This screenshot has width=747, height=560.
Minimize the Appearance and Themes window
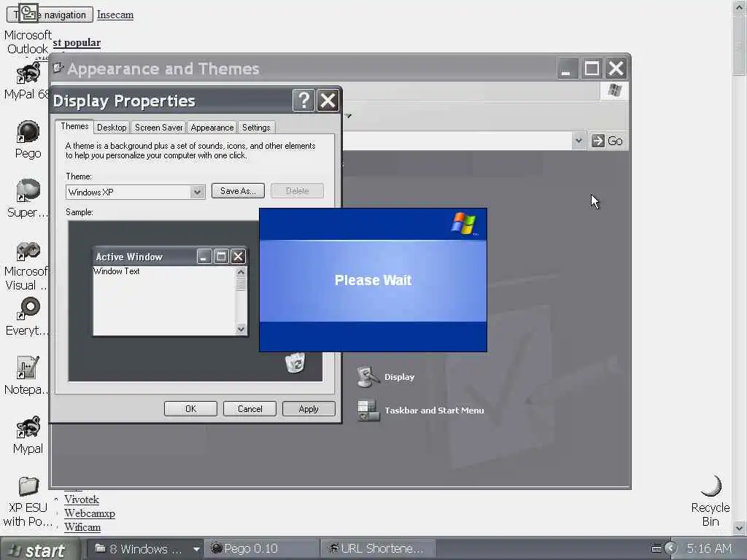568,69
